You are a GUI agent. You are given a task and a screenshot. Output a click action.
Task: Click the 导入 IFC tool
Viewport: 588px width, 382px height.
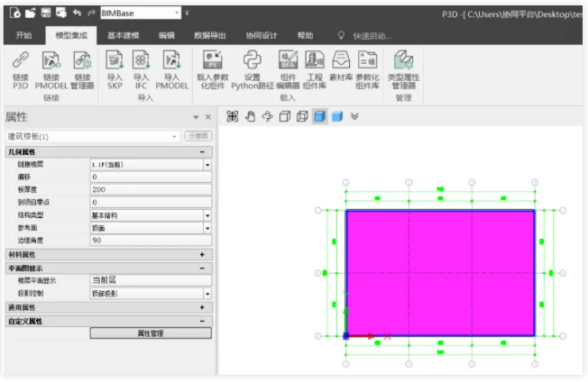click(x=142, y=70)
